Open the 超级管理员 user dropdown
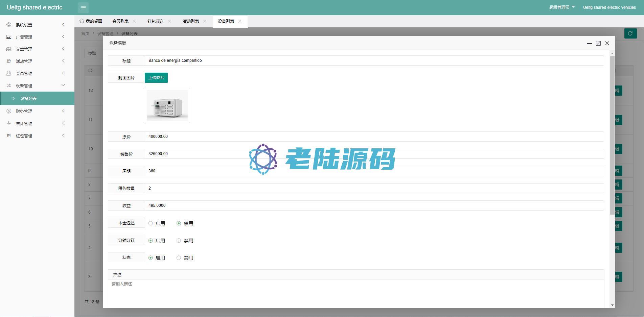The width and height of the screenshot is (644, 317). 561,7
